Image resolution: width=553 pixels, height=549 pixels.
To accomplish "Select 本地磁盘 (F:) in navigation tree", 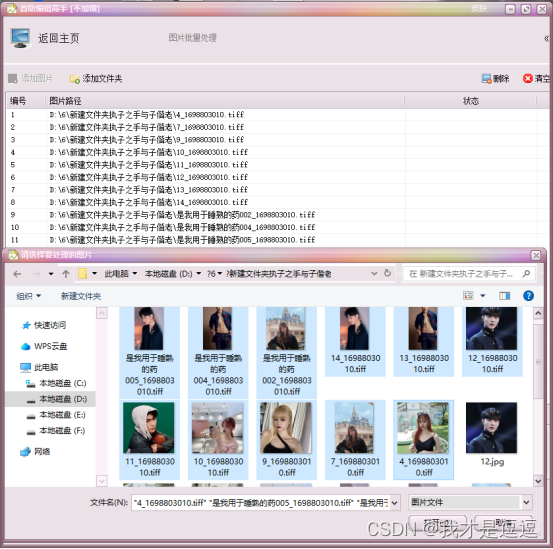I will [x=56, y=431].
